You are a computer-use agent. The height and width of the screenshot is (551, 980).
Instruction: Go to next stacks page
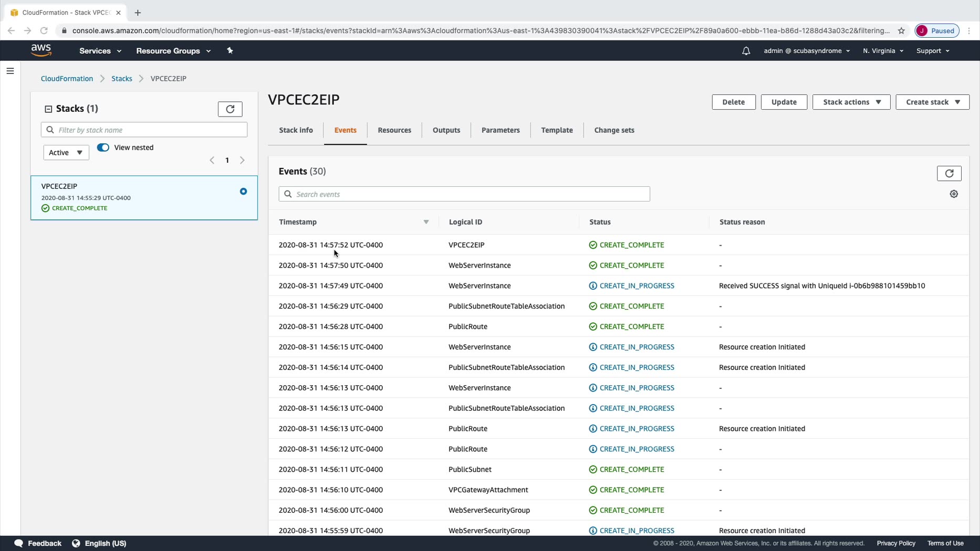(x=242, y=160)
